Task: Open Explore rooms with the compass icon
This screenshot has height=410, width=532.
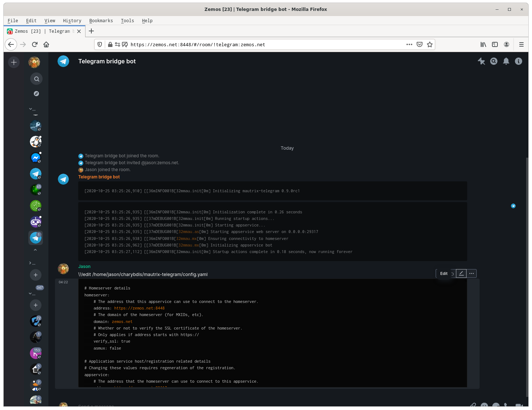Action: point(36,94)
